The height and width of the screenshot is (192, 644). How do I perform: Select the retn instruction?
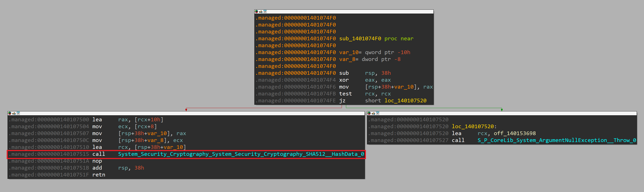99,175
